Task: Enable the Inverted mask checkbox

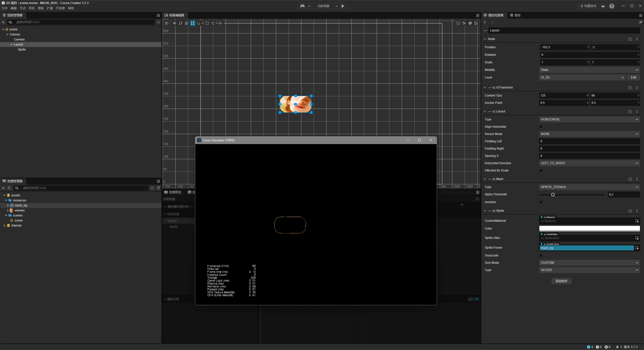Action: coord(541,202)
